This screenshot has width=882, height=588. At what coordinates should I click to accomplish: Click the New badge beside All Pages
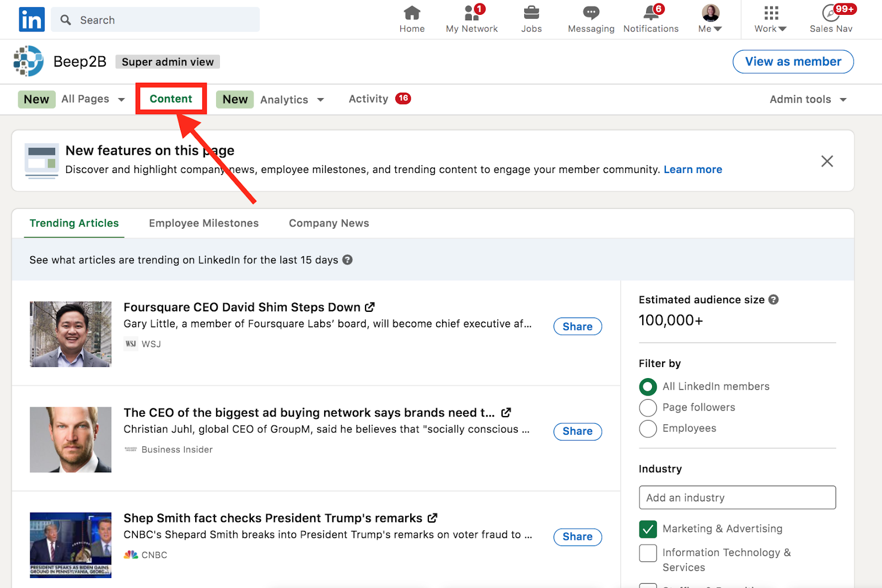tap(36, 99)
